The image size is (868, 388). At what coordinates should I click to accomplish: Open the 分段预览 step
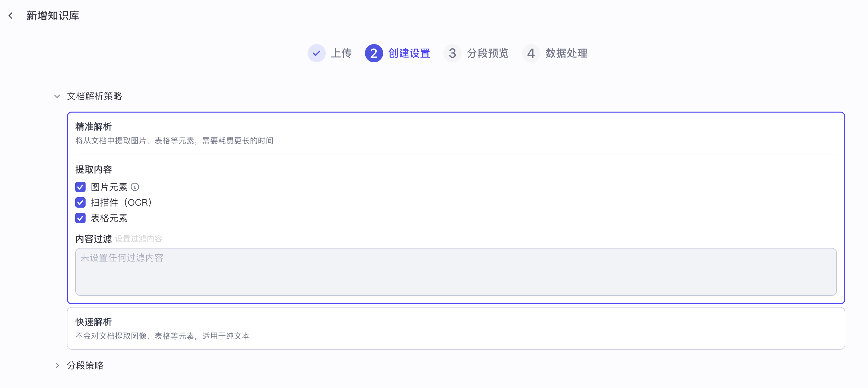click(487, 53)
